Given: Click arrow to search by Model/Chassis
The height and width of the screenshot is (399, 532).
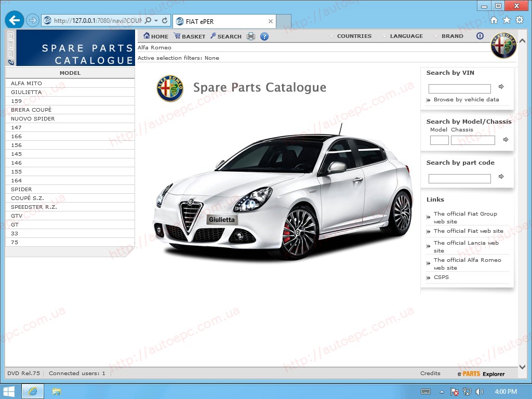Looking at the screenshot, I should coord(506,140).
